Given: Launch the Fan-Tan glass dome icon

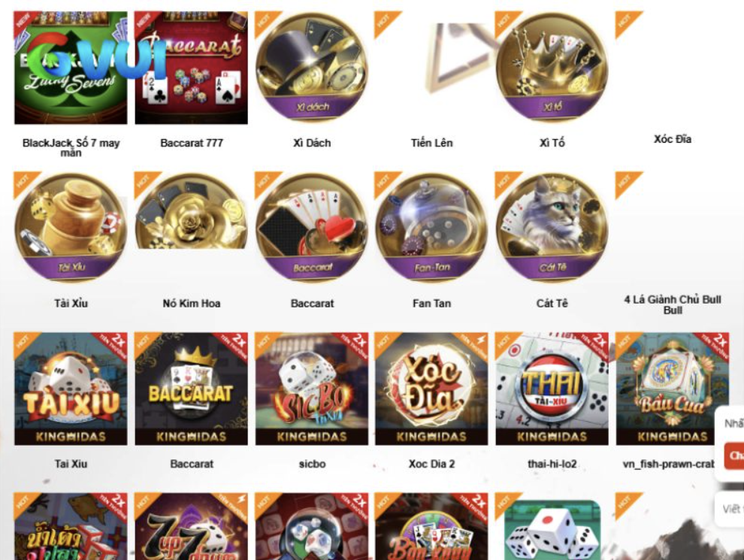Looking at the screenshot, I should 432,228.
